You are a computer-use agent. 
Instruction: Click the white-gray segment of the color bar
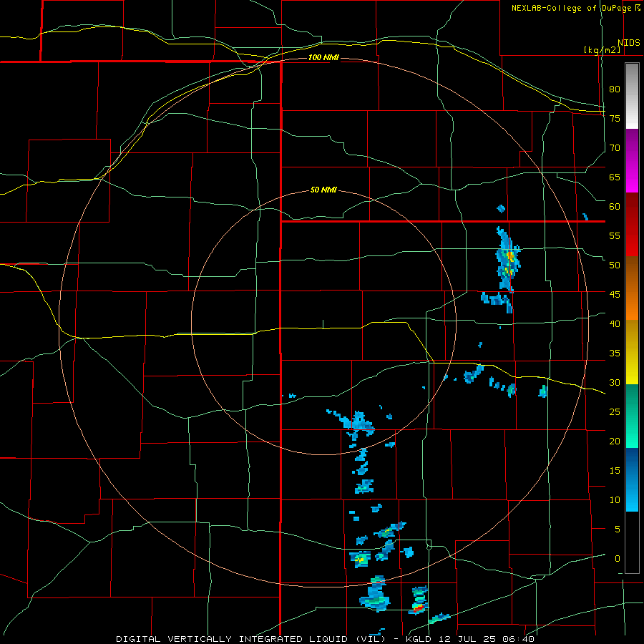tap(632, 96)
